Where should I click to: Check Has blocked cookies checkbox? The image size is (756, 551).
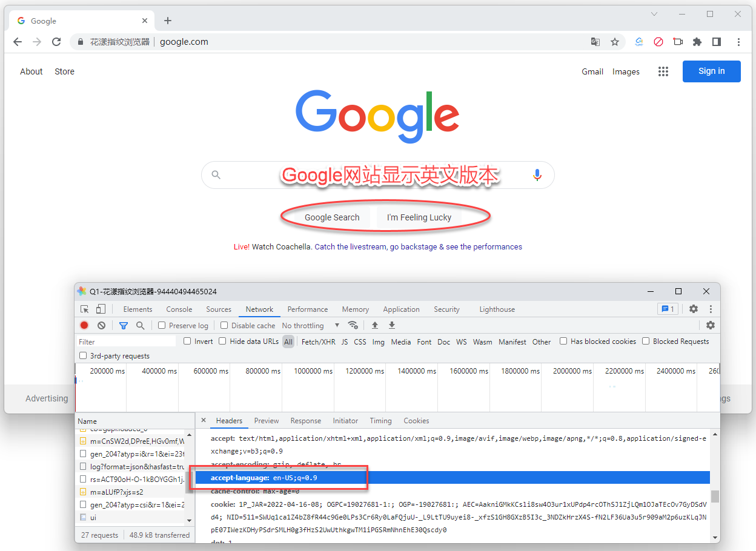coord(563,341)
